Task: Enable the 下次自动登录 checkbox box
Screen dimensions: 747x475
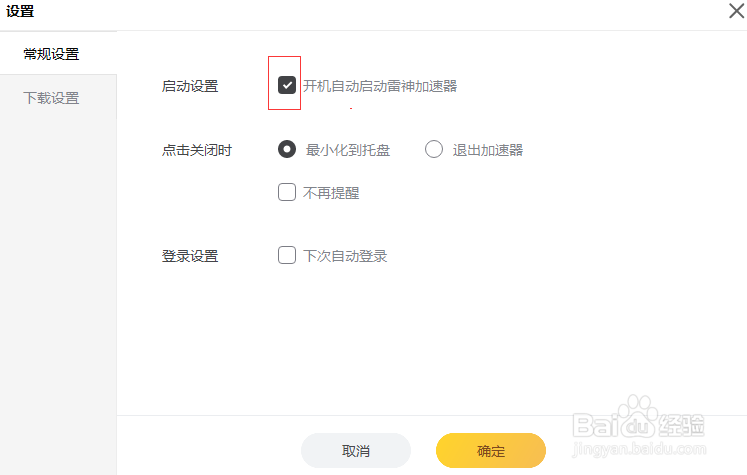Action: (287, 255)
